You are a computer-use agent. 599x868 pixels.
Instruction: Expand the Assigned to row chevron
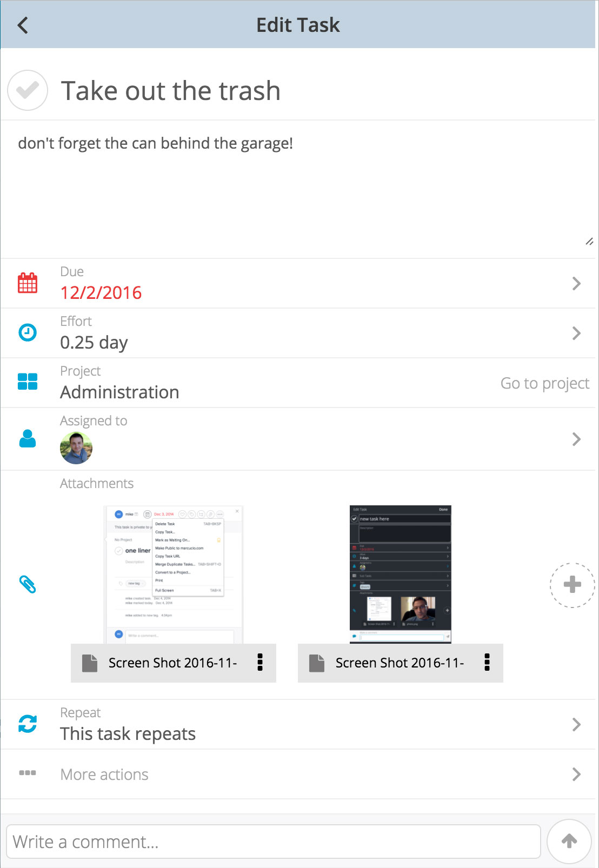[576, 439]
